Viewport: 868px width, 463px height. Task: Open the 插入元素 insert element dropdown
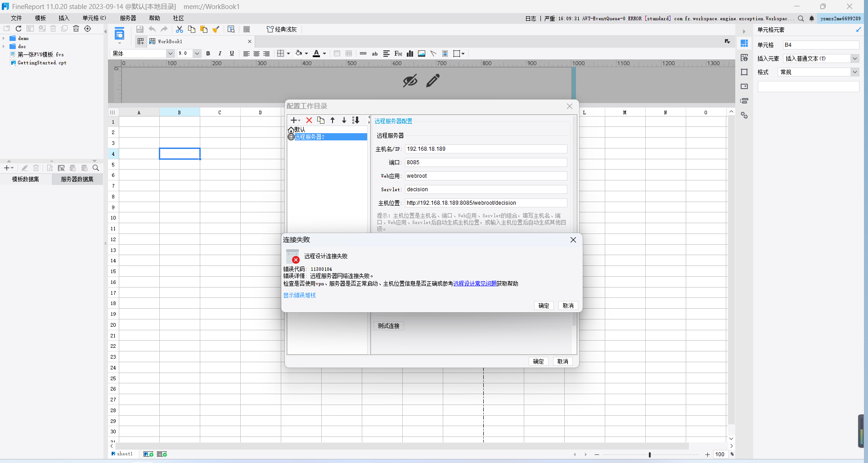pos(855,58)
